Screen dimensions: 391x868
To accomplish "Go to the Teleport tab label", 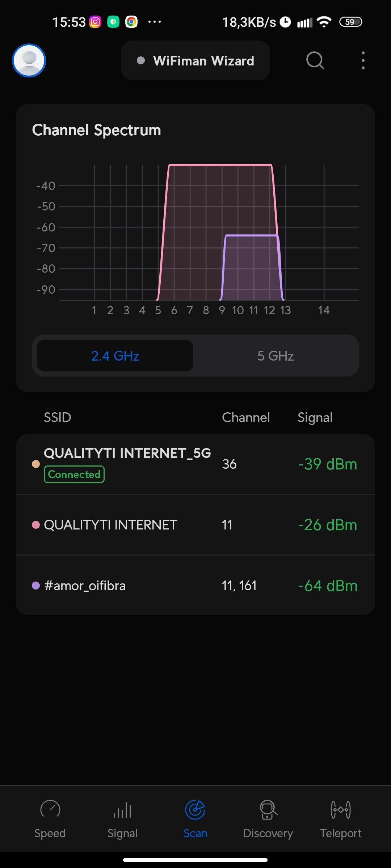I will tap(341, 833).
